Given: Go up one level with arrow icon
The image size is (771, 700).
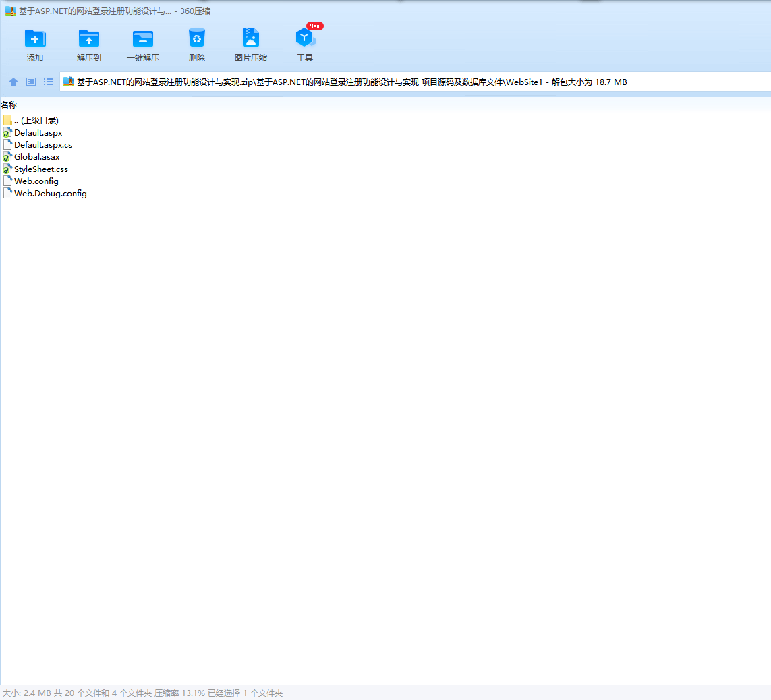Looking at the screenshot, I should [13, 82].
